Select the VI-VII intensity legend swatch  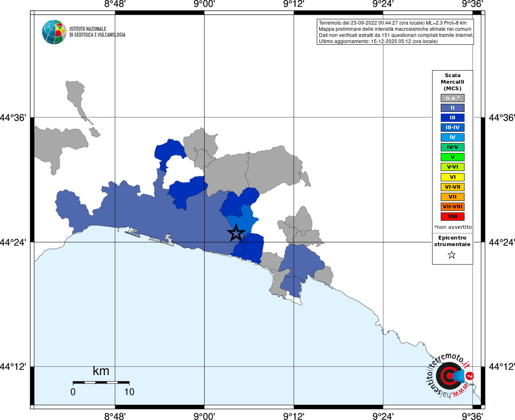coord(453,187)
